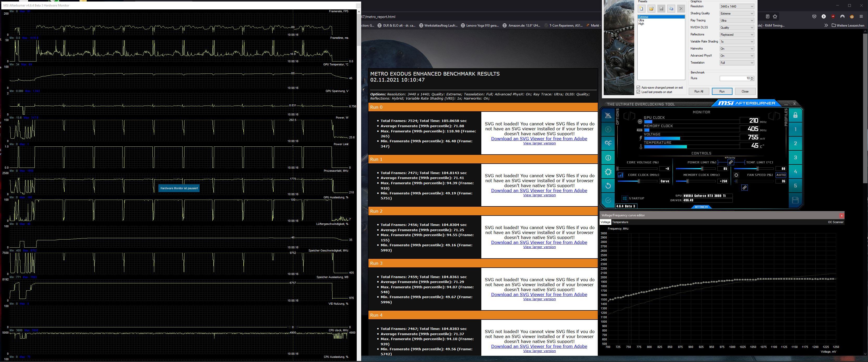This screenshot has height=362, width=868.
Task: Open the Weitere Lesezeichen bookmarks folder
Action: [848, 25]
